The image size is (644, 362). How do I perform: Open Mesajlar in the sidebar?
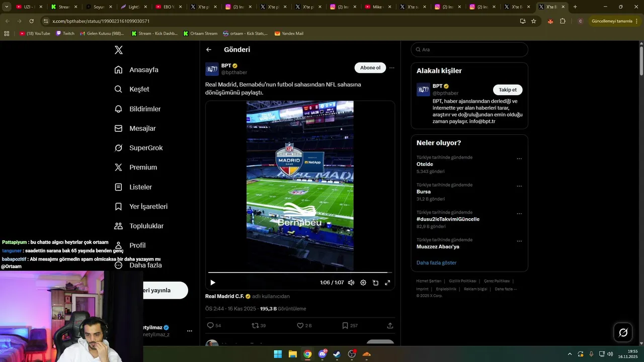click(135, 128)
